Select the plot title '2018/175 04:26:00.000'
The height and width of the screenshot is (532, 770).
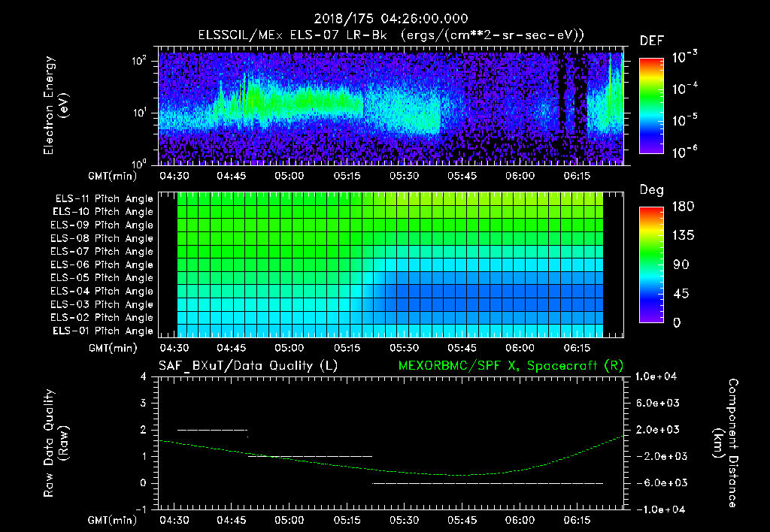pyautogui.click(x=391, y=19)
